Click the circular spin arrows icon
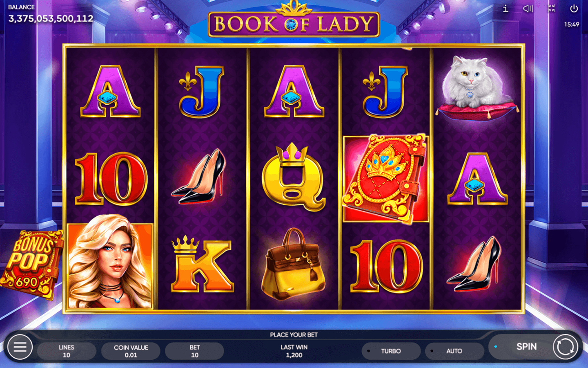Screen dimensions: 588x368 click(566, 347)
